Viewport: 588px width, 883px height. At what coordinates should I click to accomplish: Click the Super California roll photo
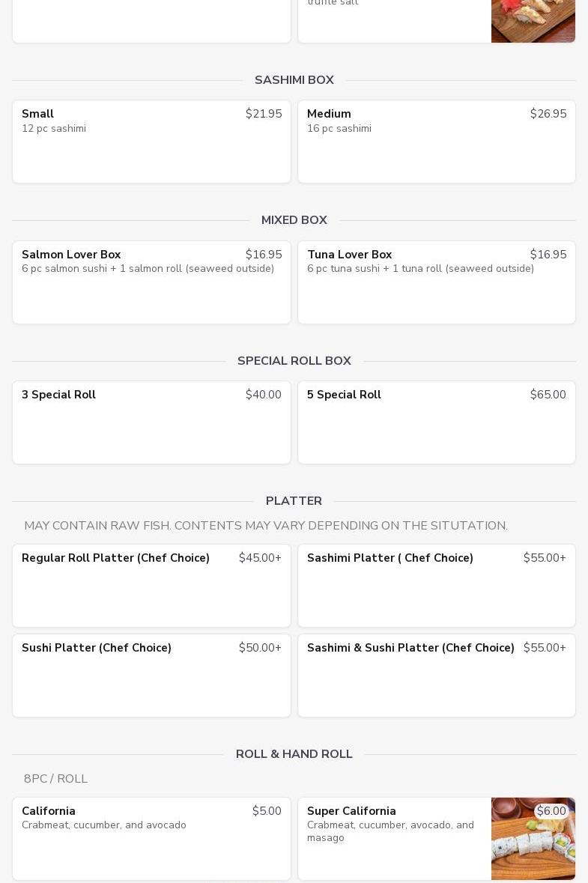tap(533, 839)
